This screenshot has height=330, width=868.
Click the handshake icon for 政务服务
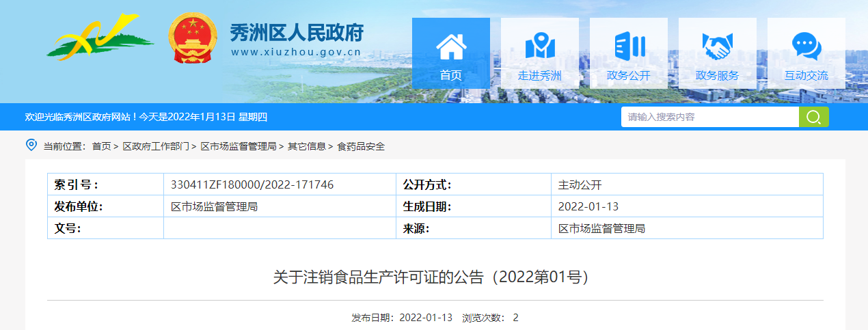click(718, 46)
